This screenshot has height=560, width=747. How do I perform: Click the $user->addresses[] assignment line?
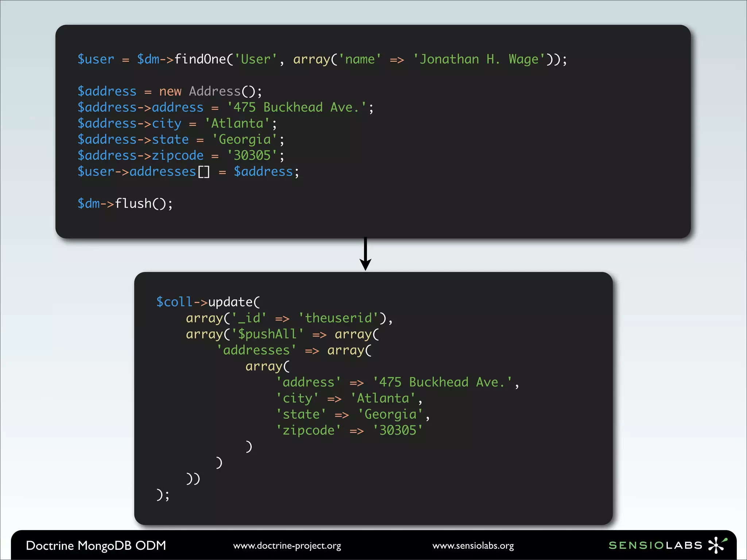click(188, 171)
